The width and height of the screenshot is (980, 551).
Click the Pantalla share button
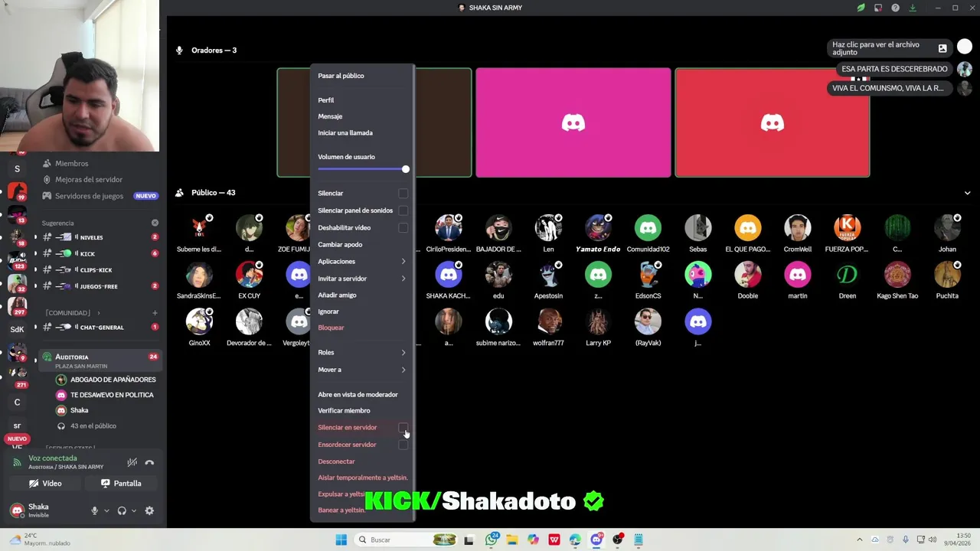[121, 484]
